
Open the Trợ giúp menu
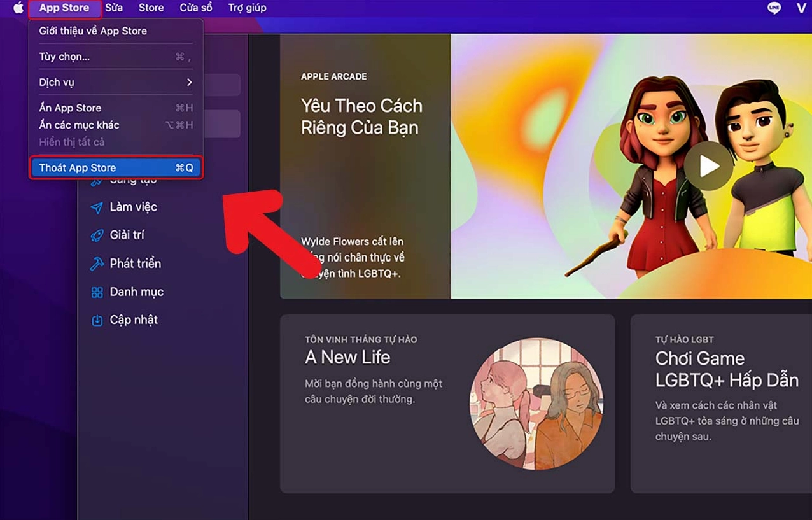pos(247,8)
